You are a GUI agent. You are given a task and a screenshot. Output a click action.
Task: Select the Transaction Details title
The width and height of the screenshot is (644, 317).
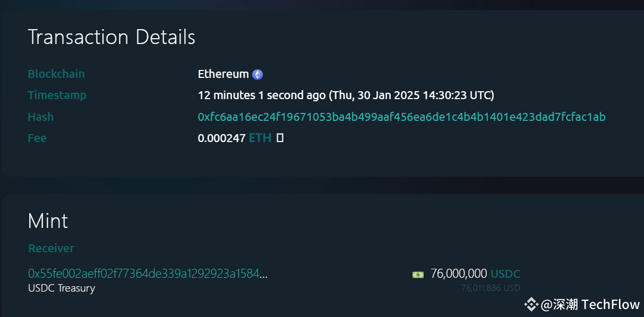[x=111, y=37]
